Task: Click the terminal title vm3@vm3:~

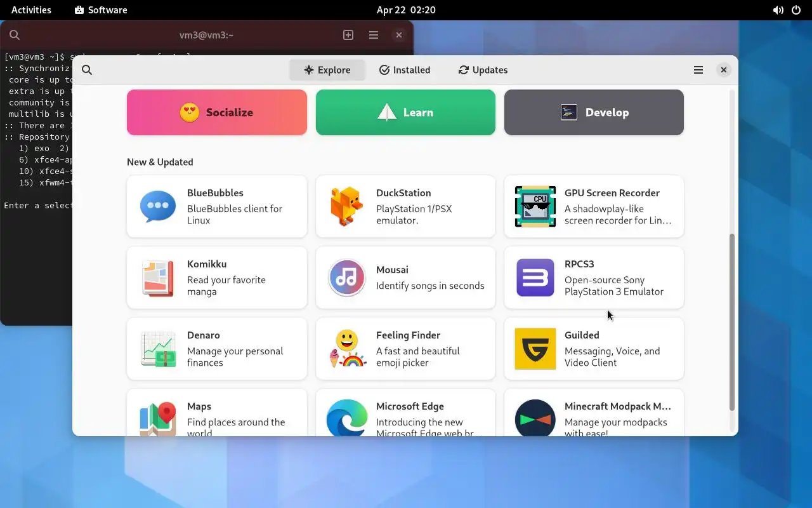Action: pyautogui.click(x=207, y=35)
